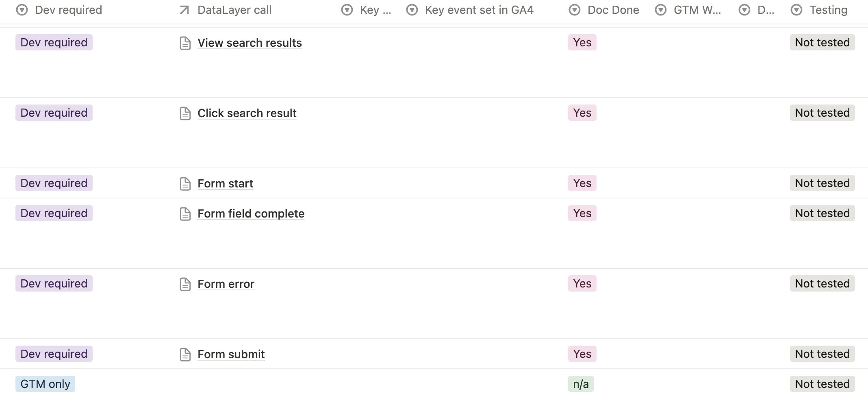Click the page icon beside Form error
Screen dimensions: 868x418
pyautogui.click(x=185, y=284)
